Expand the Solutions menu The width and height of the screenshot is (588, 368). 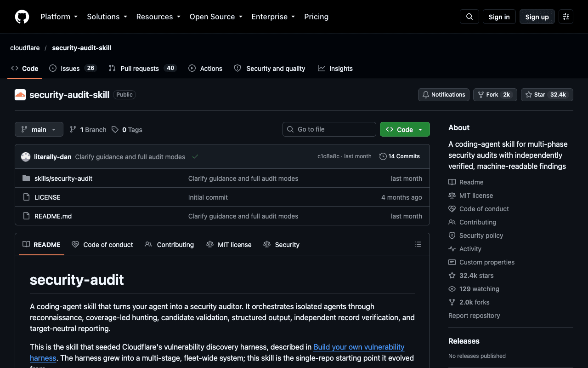[107, 17]
